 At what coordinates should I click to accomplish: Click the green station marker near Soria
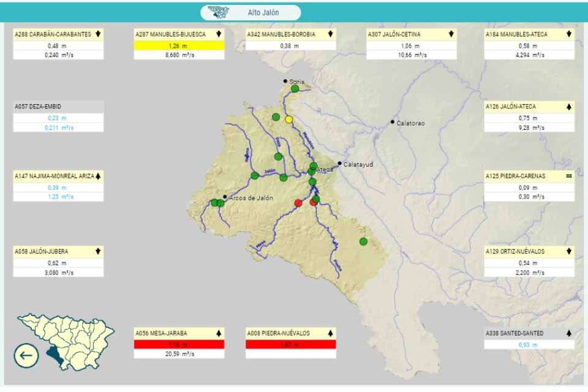[x=295, y=89]
